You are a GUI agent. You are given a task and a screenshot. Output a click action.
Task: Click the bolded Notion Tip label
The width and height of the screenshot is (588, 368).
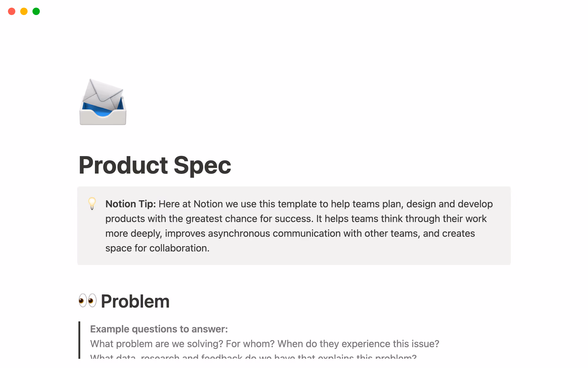point(130,204)
